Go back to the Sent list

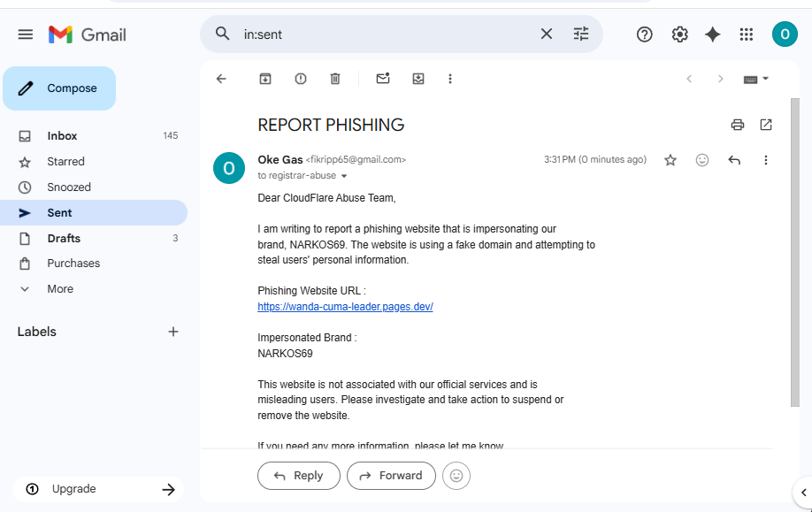[x=221, y=79]
